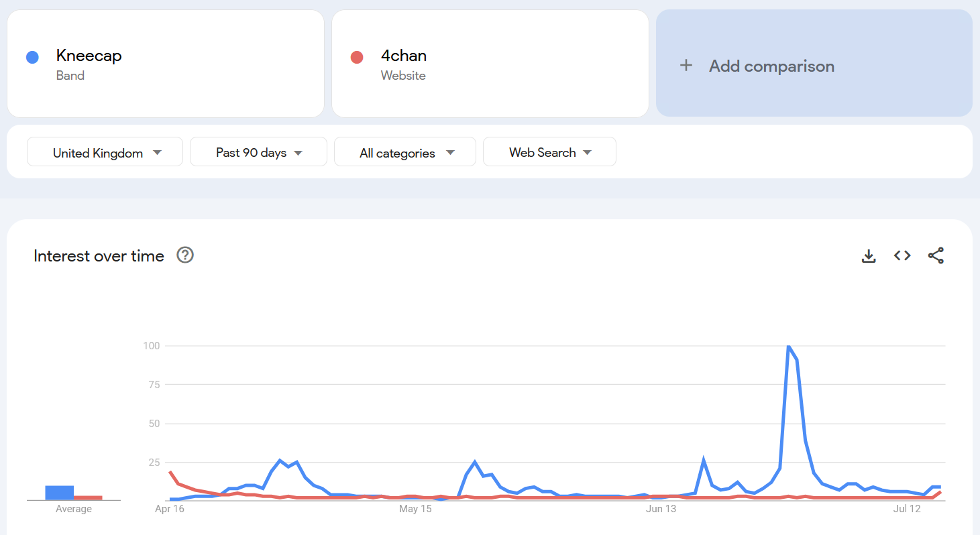Click the Jul 12 axis label

click(908, 509)
